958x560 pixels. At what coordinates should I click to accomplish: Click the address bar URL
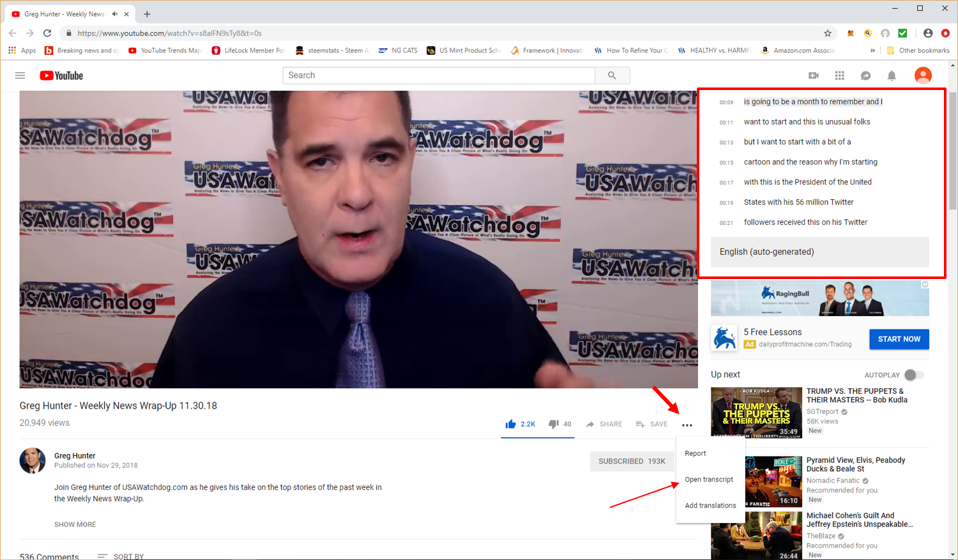pos(169,33)
